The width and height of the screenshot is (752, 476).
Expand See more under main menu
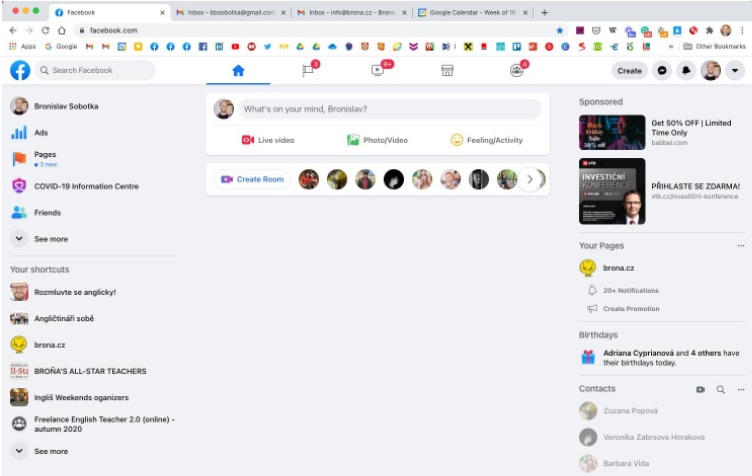tap(51, 239)
